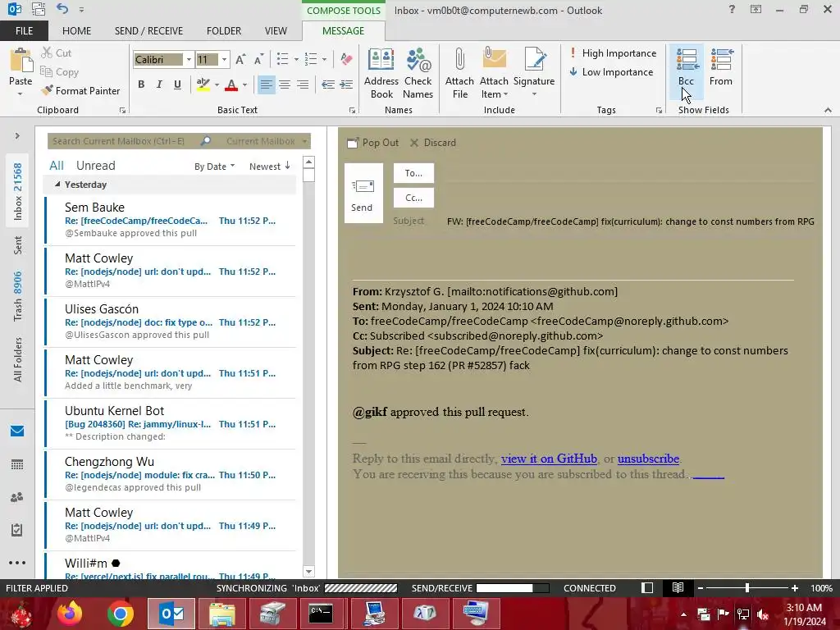
Task: Click the unsubscribe link
Action: pyautogui.click(x=648, y=459)
